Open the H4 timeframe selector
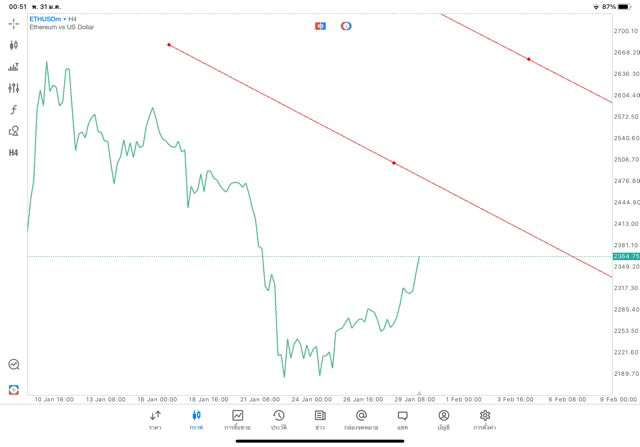Viewport: 640px width, 447px height. tap(13, 153)
